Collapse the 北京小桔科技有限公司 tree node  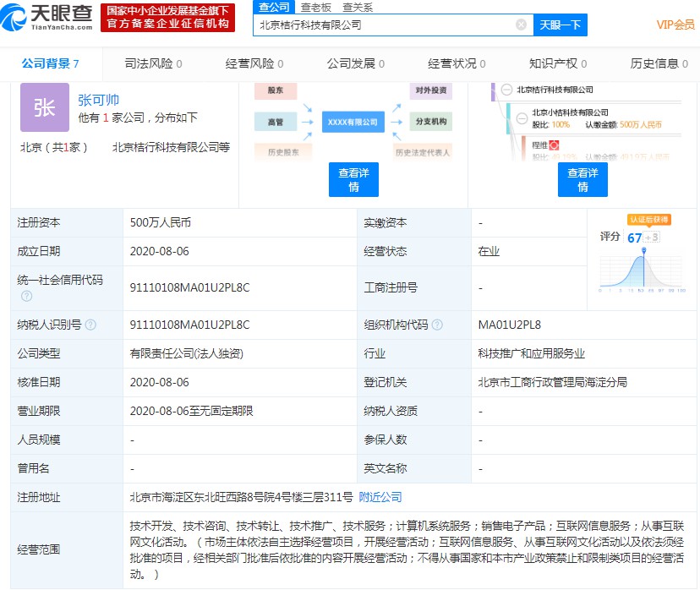(522, 118)
